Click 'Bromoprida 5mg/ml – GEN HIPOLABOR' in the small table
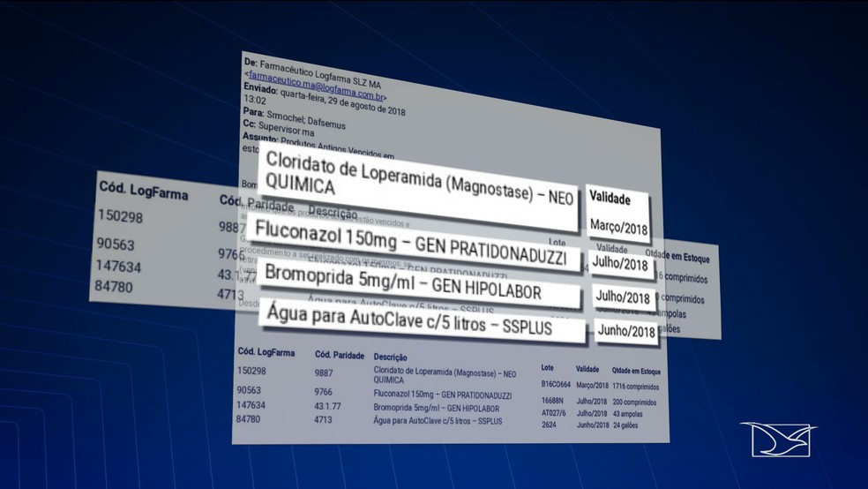Screen dimensions: 868x489 [437, 408]
